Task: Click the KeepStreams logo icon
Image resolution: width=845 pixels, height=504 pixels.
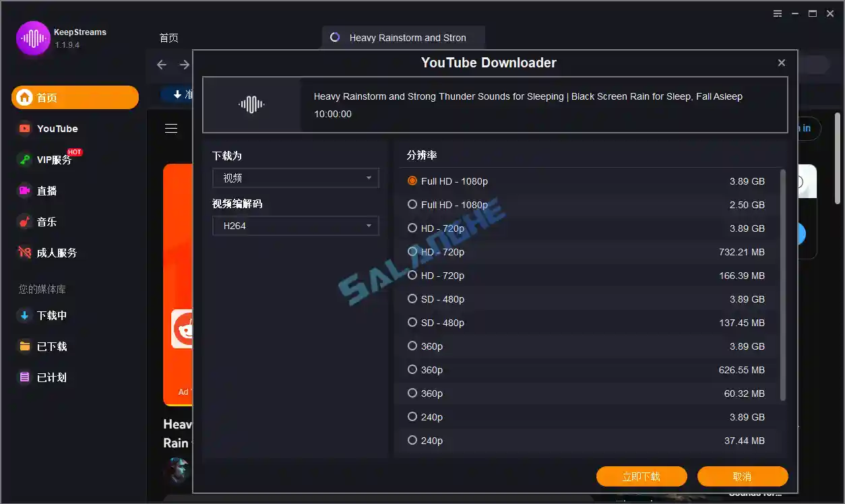Action: [x=33, y=38]
